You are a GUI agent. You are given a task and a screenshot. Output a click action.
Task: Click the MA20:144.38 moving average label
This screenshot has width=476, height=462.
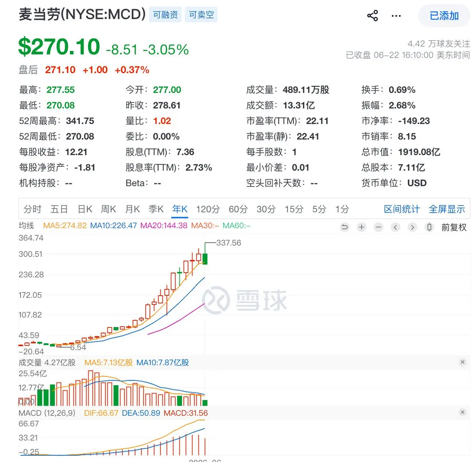[164, 225]
